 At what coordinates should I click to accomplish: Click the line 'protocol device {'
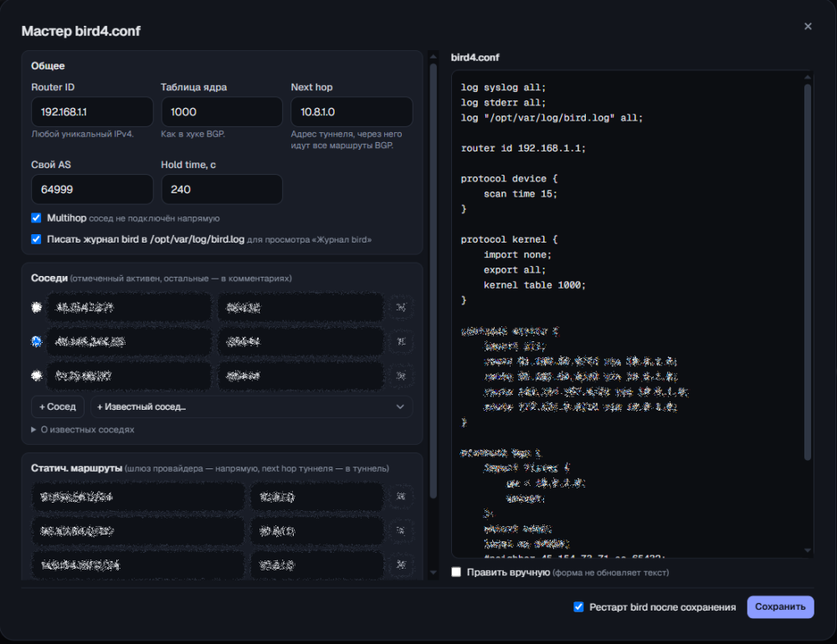(x=509, y=179)
